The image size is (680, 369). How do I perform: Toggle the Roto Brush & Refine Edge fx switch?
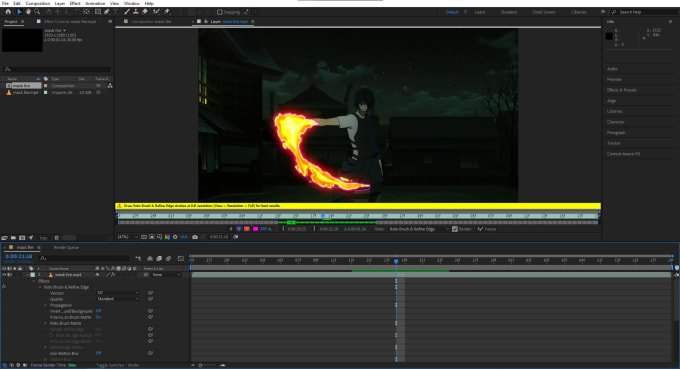[3, 287]
